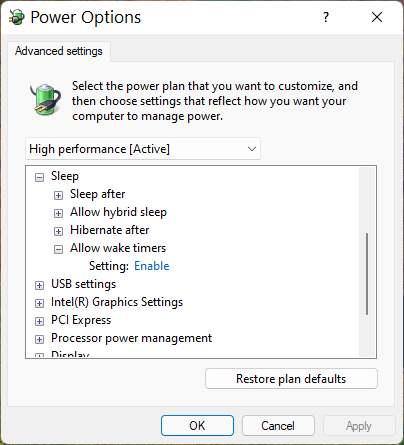Screen dimensions: 404x445
Task: Expand the Hibernate after node
Action: [x=58, y=231]
